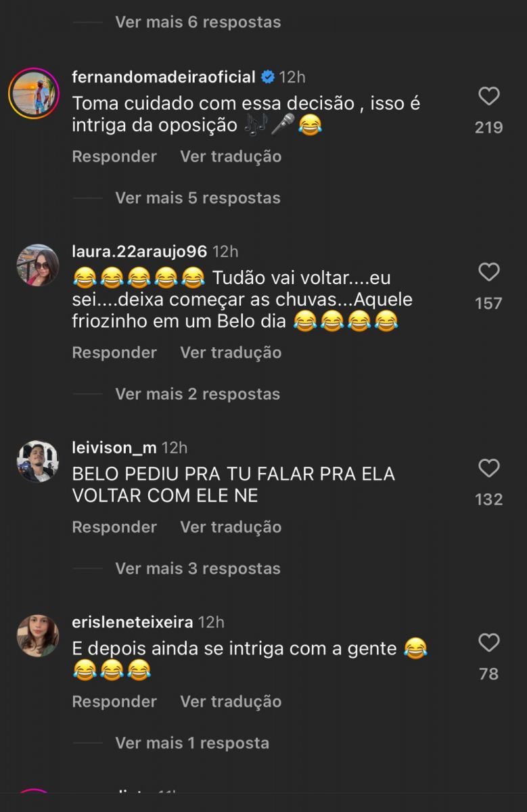Click 'Ver tradução' on laura.22araujo96's comment

tap(229, 352)
